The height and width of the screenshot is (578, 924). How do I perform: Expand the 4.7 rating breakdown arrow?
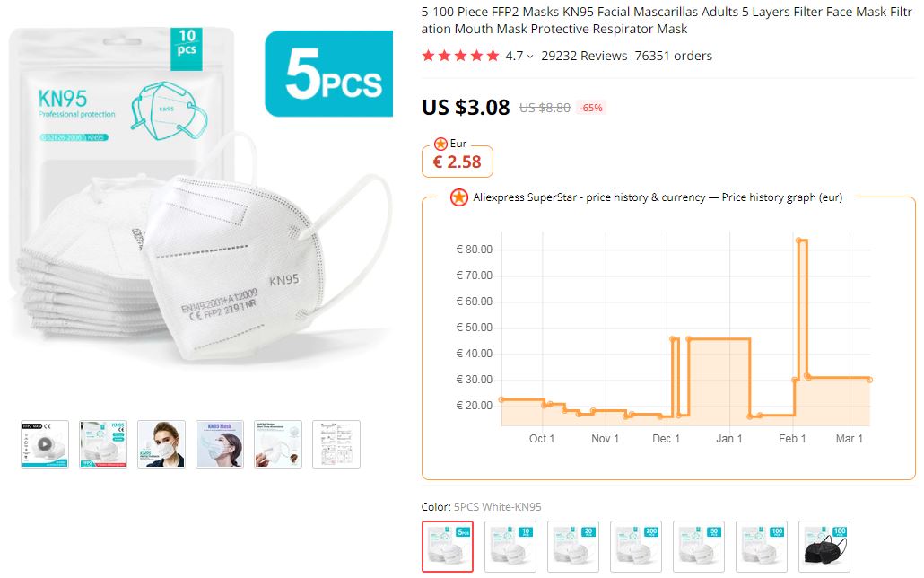click(530, 57)
